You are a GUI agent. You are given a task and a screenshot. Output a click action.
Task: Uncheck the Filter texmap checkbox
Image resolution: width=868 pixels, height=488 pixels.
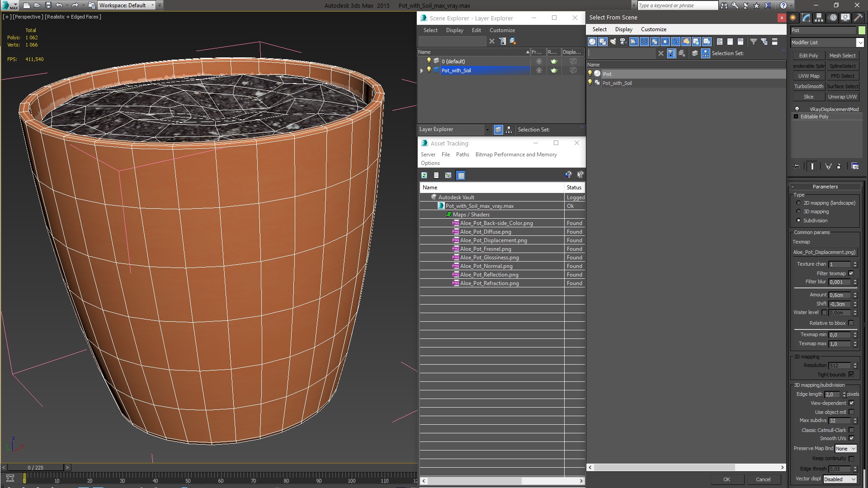[851, 273]
